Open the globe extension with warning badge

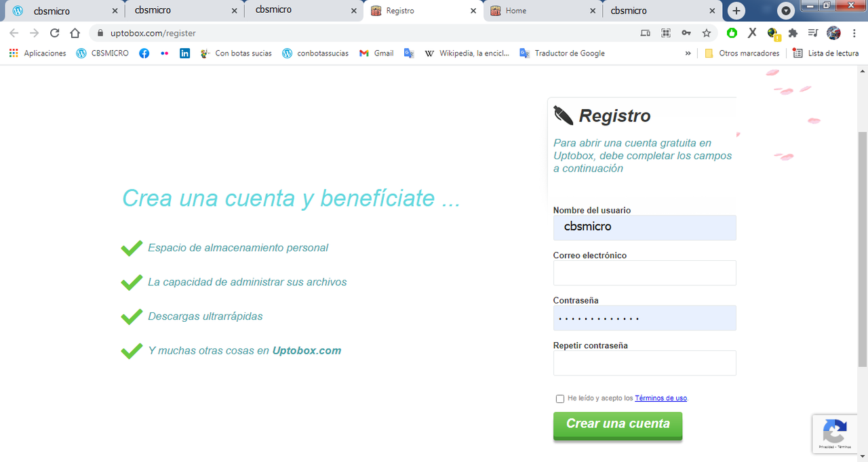[x=773, y=33]
